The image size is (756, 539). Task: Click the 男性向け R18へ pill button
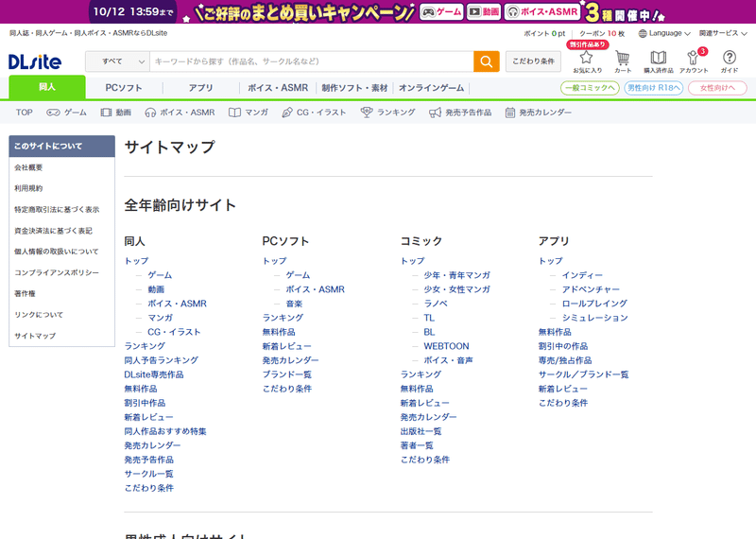click(x=654, y=88)
